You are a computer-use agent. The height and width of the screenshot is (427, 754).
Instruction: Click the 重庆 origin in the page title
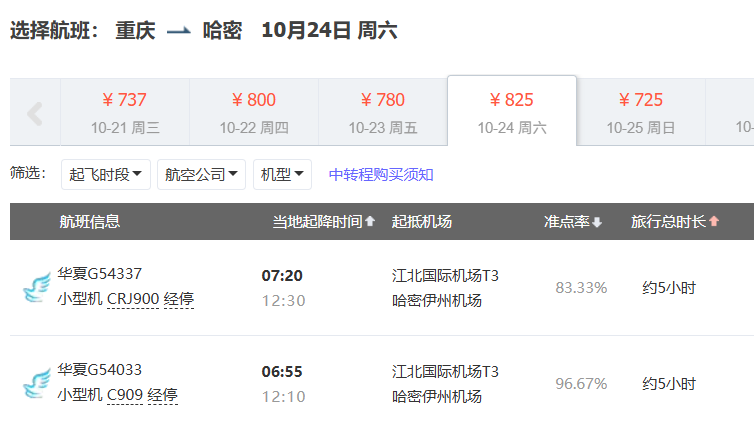point(135,30)
